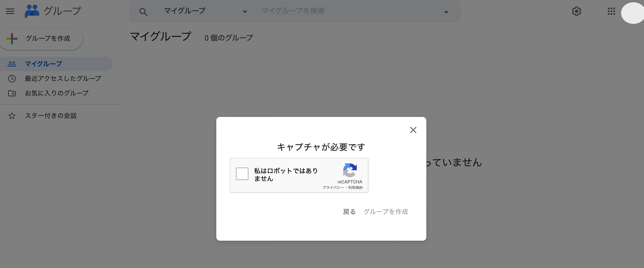Click the sidebar グループを作成 button
644x268 pixels.
click(x=41, y=39)
